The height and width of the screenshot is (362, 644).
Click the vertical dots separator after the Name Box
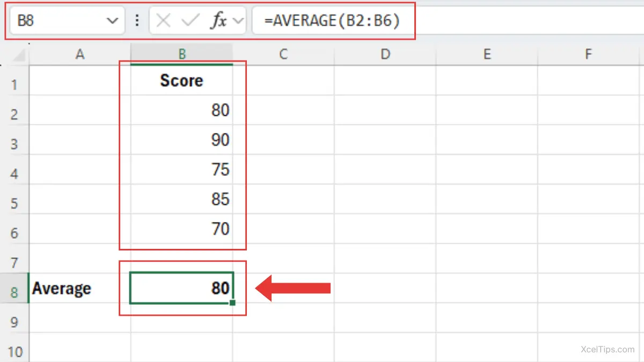pyautogui.click(x=137, y=20)
